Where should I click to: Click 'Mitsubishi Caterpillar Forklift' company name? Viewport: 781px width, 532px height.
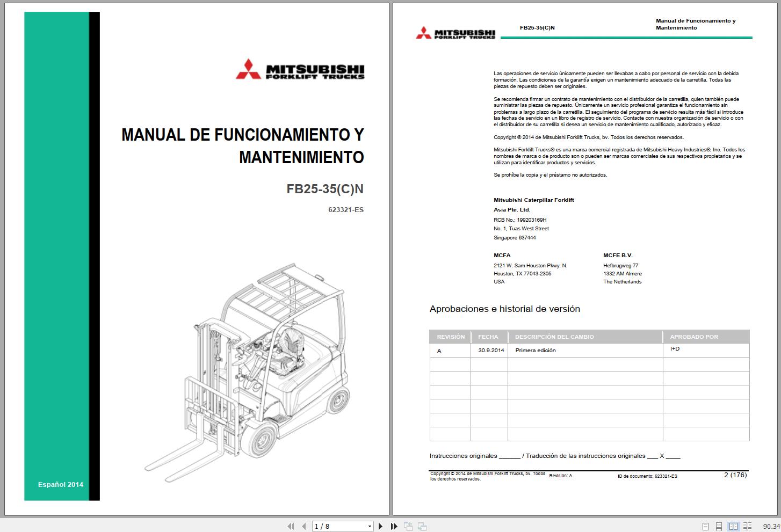click(534, 200)
